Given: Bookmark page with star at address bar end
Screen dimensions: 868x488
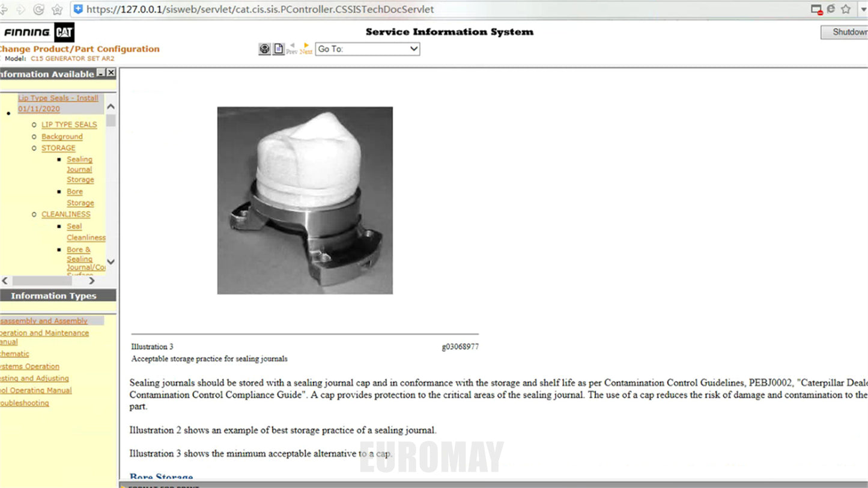Looking at the screenshot, I should (x=846, y=9).
